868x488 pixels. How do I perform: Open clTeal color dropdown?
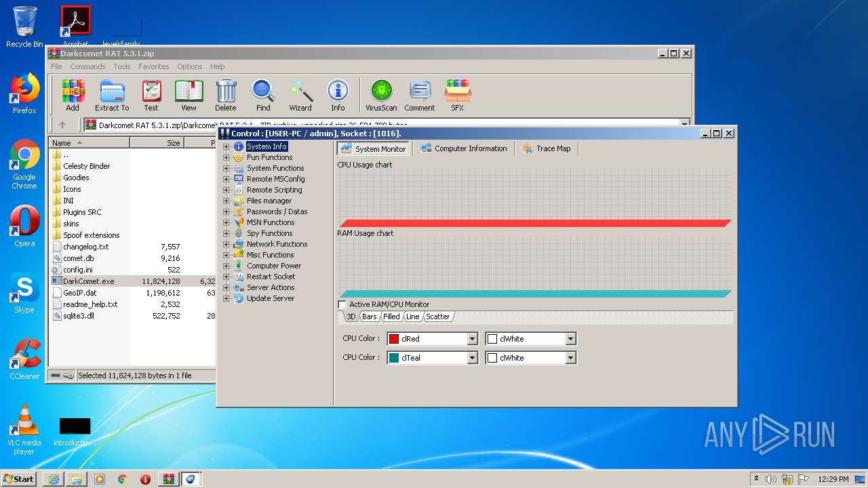472,358
